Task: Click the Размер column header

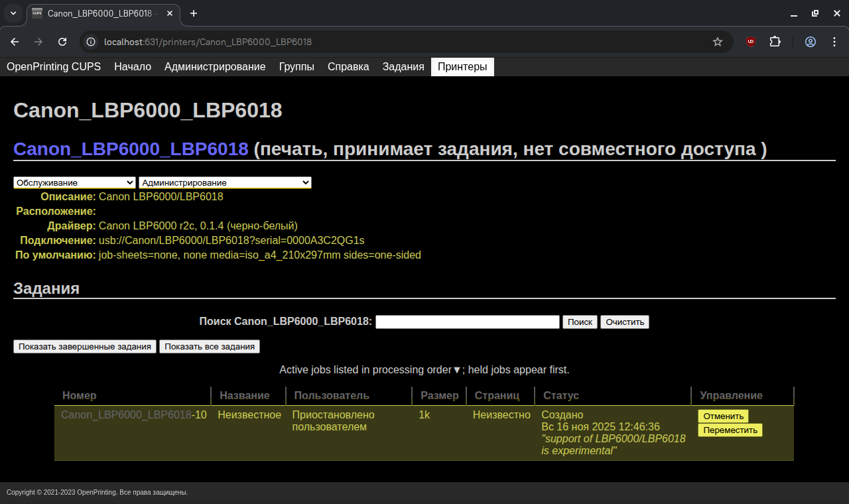Action: pos(440,395)
